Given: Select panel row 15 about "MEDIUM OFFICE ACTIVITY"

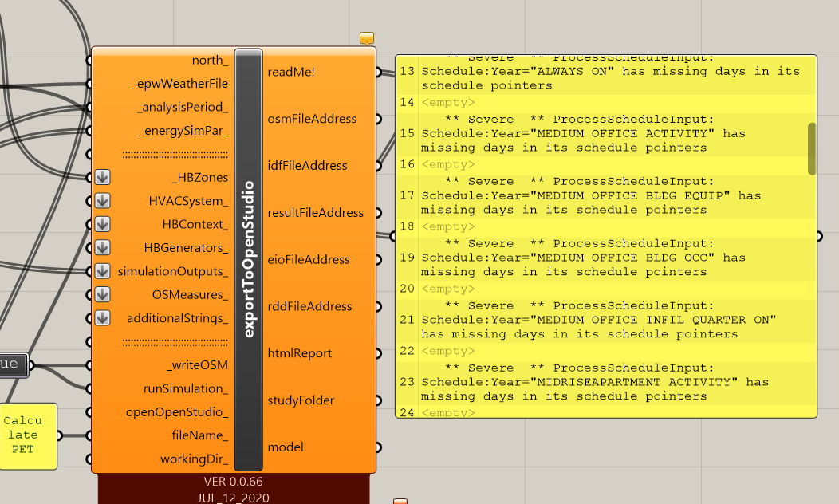Looking at the screenshot, I should [606, 134].
